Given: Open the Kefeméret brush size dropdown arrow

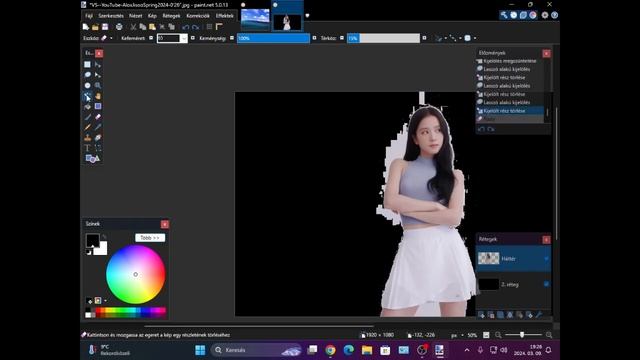Looking at the screenshot, I should [184, 38].
